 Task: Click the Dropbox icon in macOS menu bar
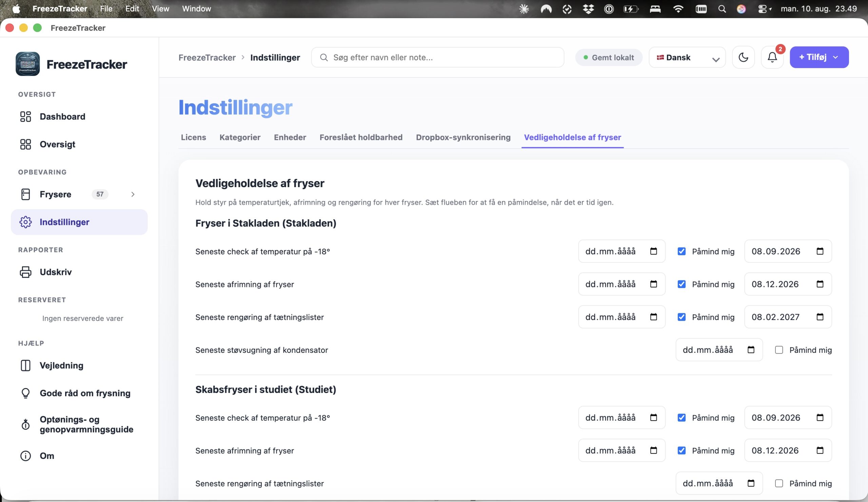(588, 9)
